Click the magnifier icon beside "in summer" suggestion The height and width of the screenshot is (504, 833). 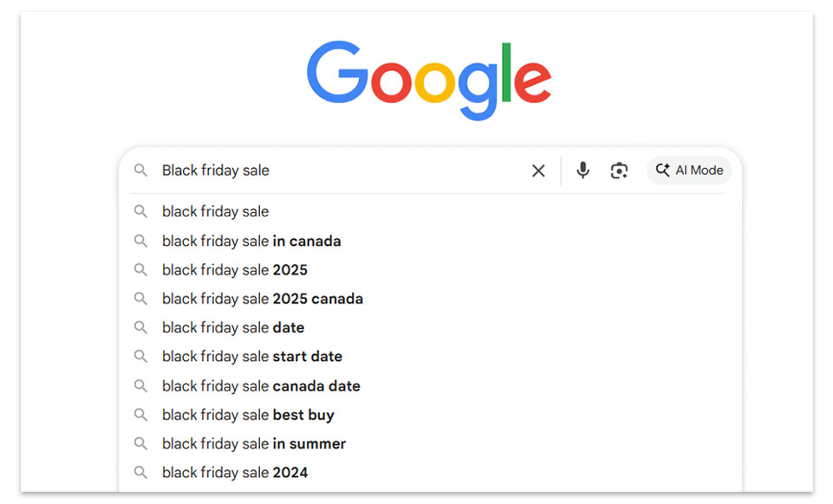click(x=140, y=443)
